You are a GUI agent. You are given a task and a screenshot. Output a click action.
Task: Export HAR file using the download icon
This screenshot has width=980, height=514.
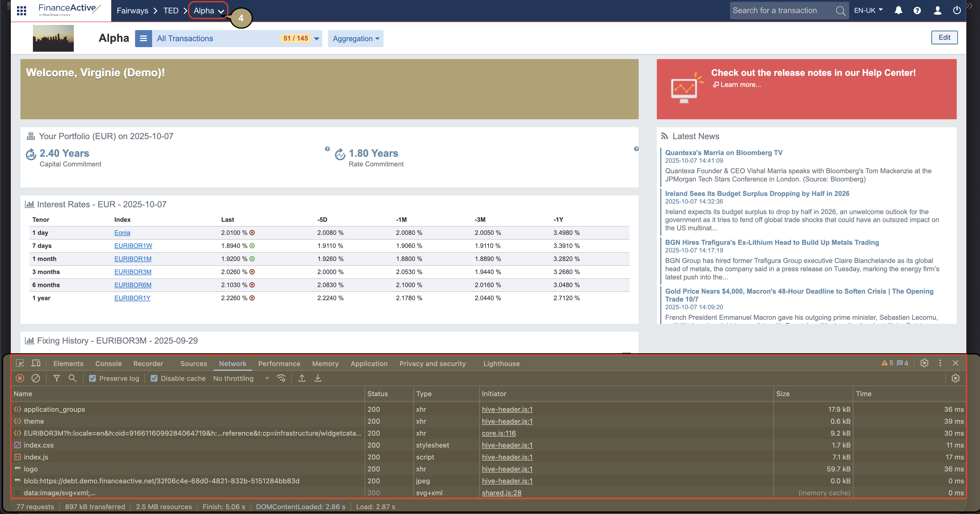pos(318,378)
